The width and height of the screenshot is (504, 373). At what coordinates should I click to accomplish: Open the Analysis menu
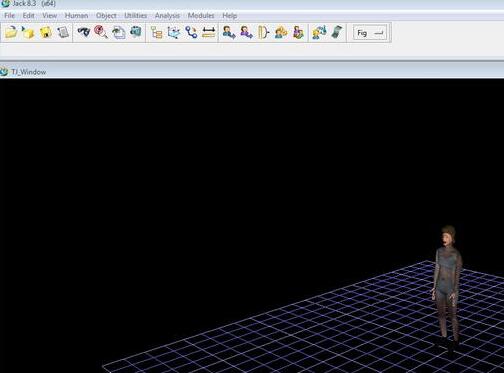[167, 16]
